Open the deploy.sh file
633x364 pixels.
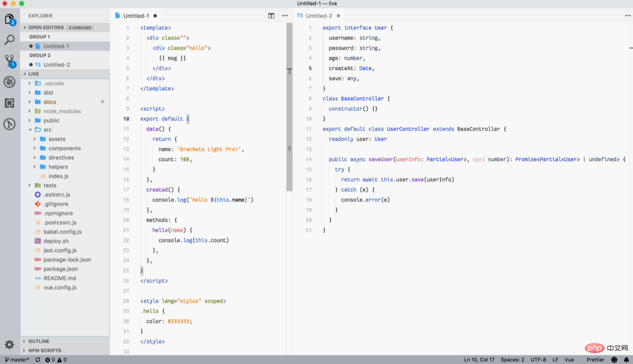coord(65,241)
